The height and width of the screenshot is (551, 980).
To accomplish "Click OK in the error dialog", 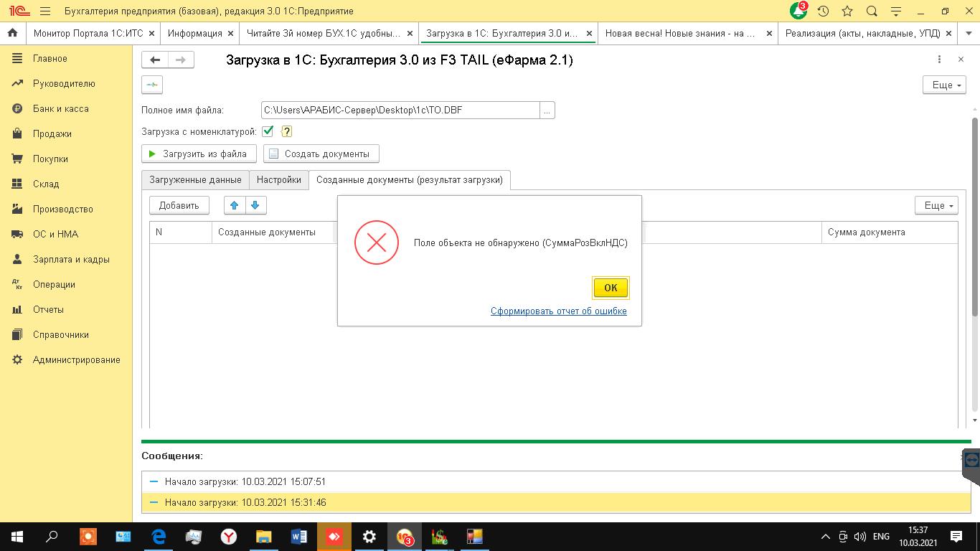I will [611, 288].
